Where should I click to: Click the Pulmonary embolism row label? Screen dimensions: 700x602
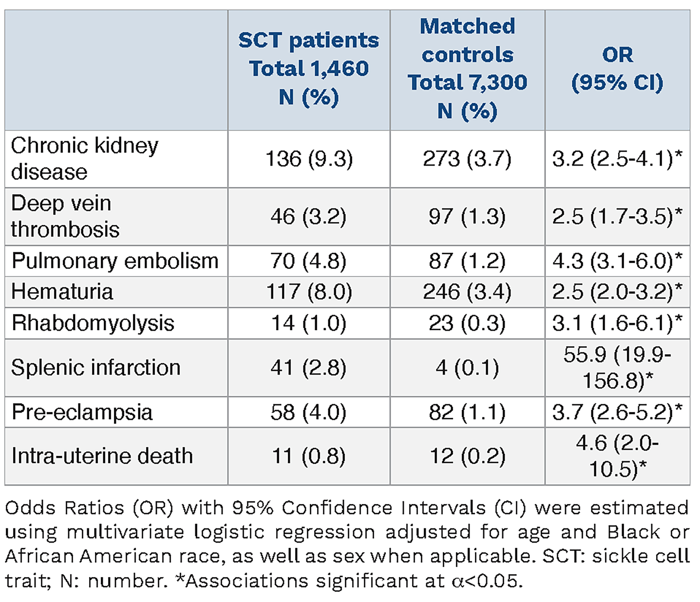point(115,261)
